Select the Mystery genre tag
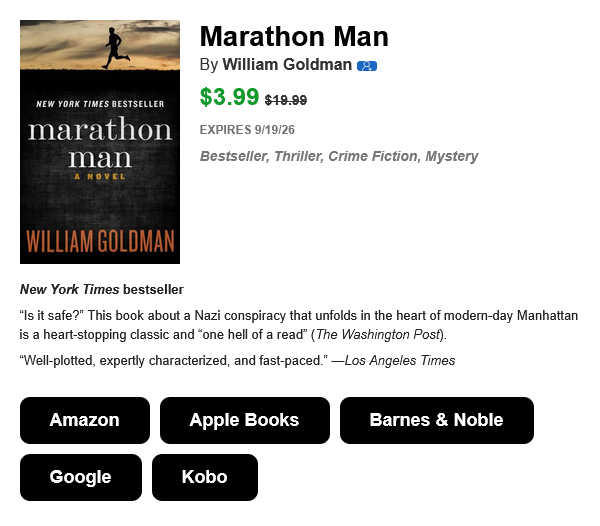 tap(452, 156)
